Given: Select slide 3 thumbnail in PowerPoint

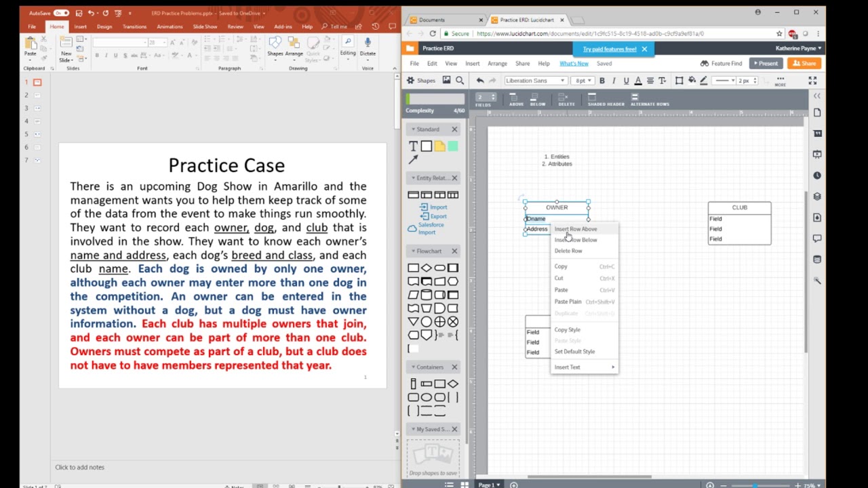Looking at the screenshot, I should click(x=37, y=108).
